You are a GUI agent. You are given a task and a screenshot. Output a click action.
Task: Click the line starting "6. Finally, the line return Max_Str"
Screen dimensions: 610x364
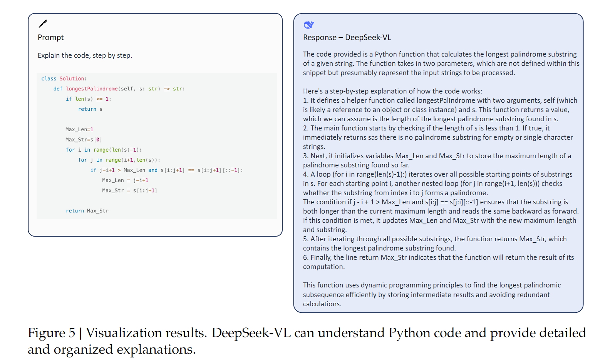tap(439, 257)
